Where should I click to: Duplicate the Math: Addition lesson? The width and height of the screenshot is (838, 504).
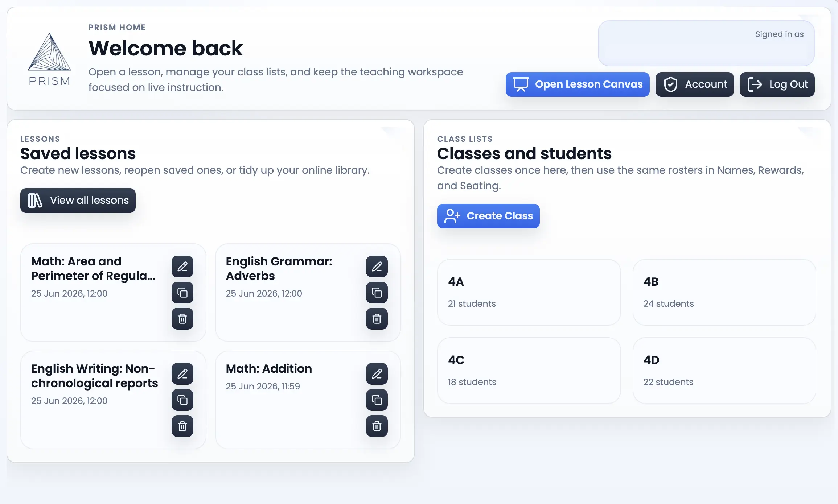coord(377,400)
